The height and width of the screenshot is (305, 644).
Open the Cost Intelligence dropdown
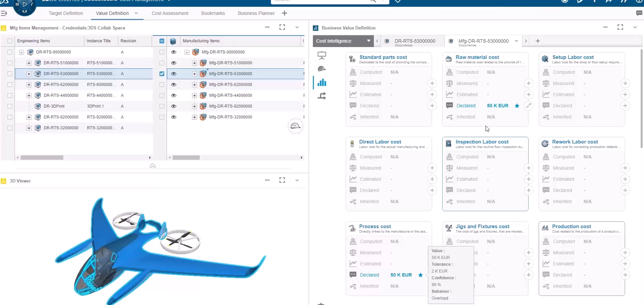[x=368, y=41]
